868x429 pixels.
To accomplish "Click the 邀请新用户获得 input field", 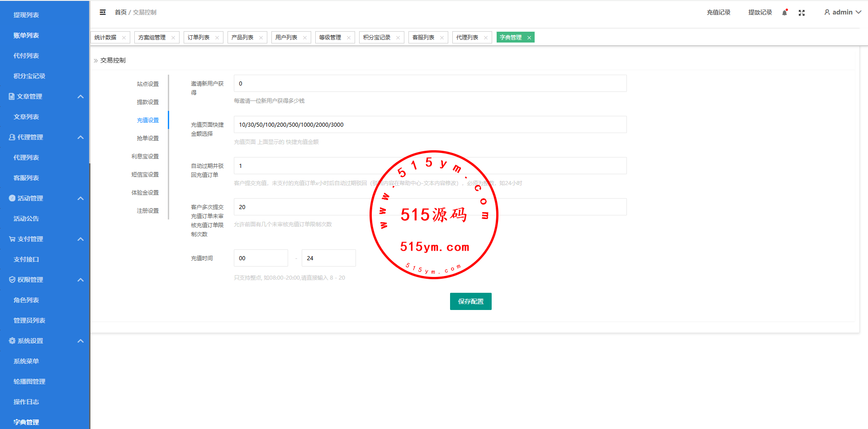I will 430,83.
